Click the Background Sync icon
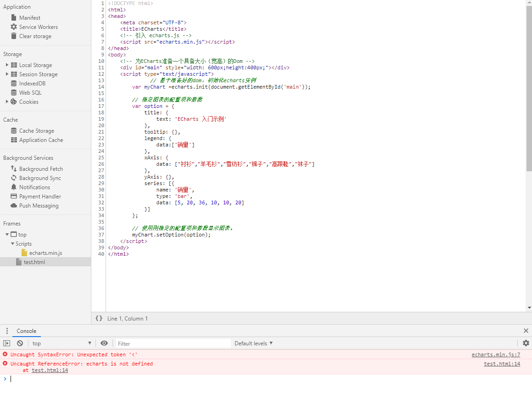 pyautogui.click(x=14, y=178)
